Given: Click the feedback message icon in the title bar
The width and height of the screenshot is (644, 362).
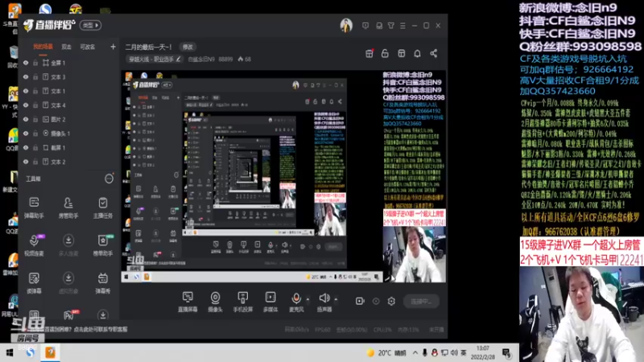Looking at the screenshot, I should pyautogui.click(x=365, y=26).
